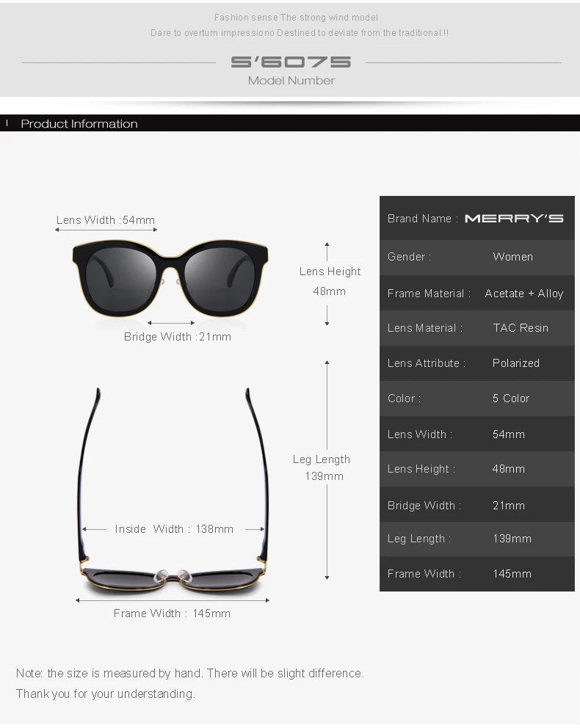Viewport: 580px width, 728px height.
Task: Click the '48mm' table value
Action: click(x=509, y=469)
